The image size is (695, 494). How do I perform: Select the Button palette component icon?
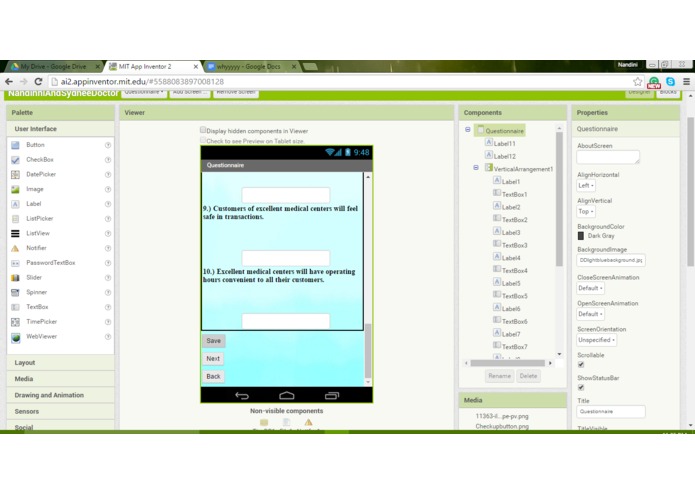tap(15, 145)
